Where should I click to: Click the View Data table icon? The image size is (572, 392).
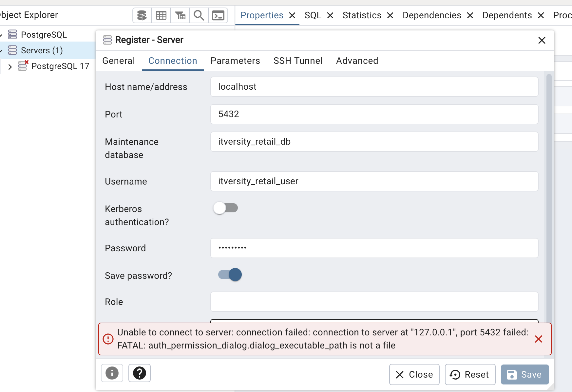click(x=161, y=15)
